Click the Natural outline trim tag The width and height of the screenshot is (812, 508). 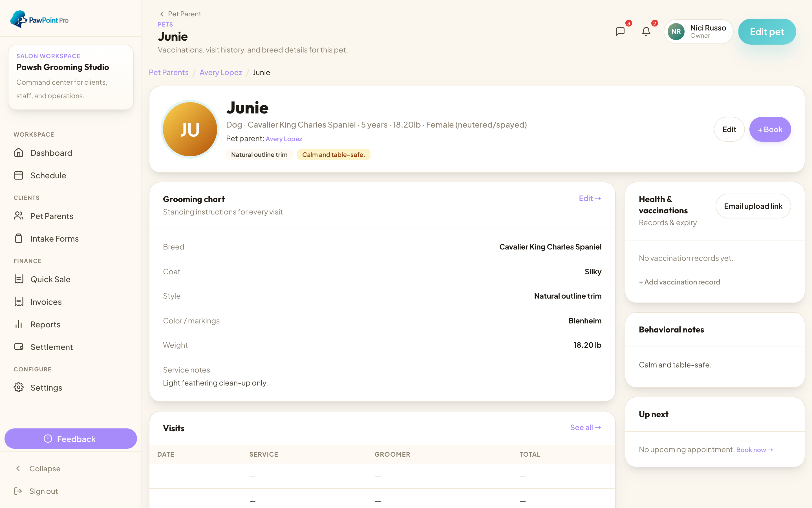259,155
